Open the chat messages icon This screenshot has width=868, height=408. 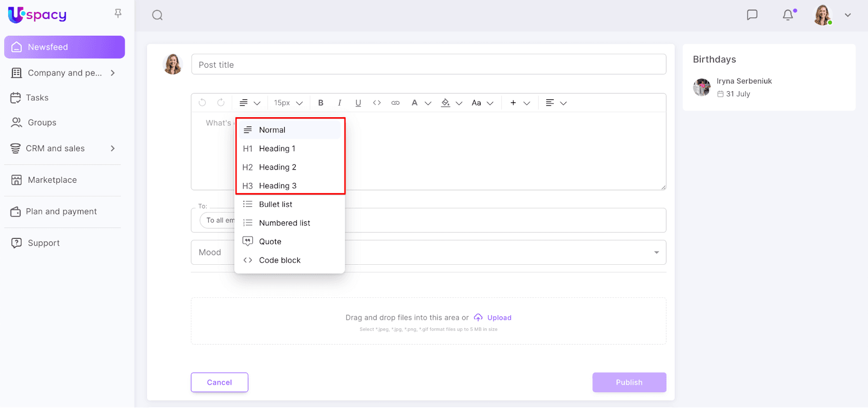(x=752, y=15)
